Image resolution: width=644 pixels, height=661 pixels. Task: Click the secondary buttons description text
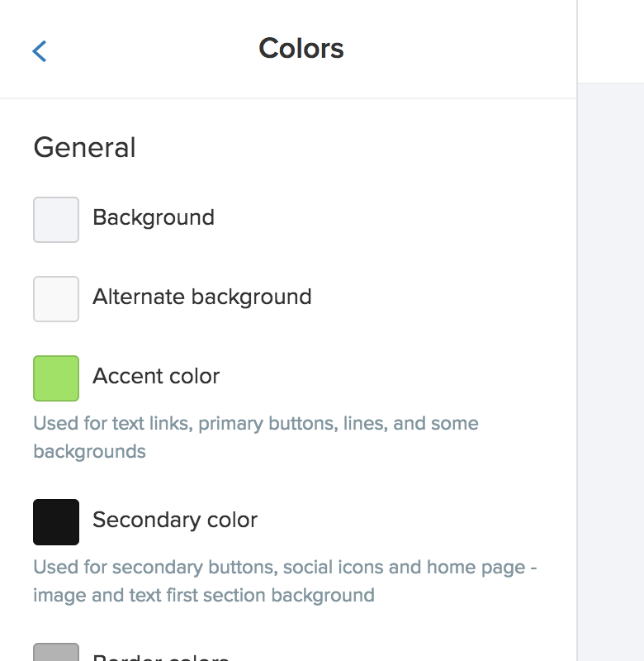point(285,581)
